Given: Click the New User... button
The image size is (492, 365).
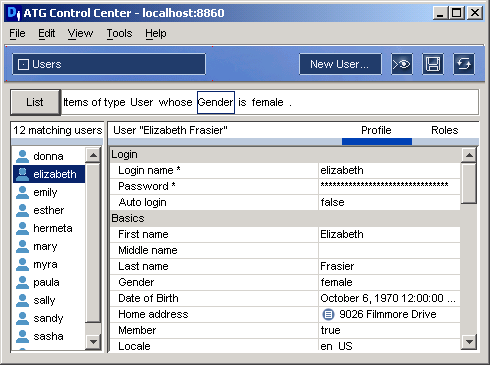Looking at the screenshot, I should (340, 64).
